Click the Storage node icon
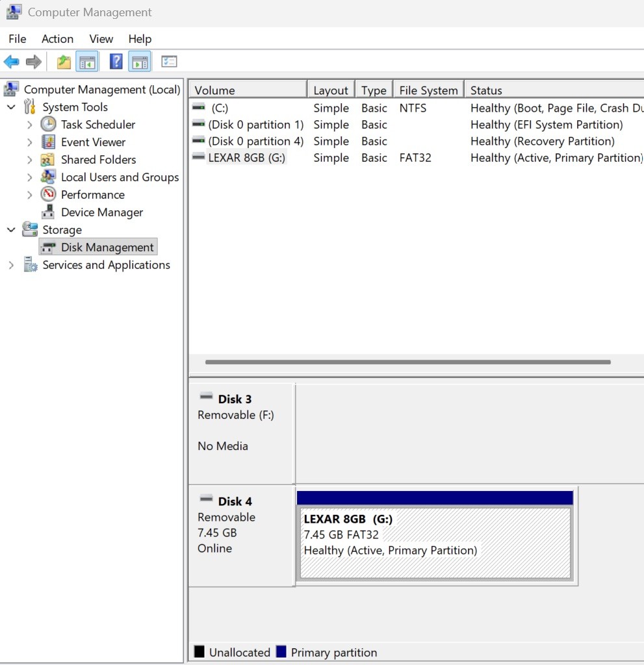Viewport: 644px width, 665px height. [30, 229]
